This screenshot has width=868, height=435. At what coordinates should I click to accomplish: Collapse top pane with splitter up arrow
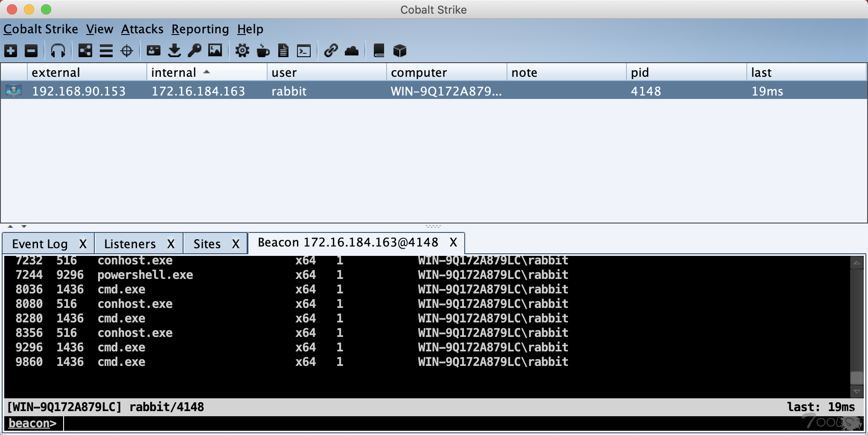(10, 226)
